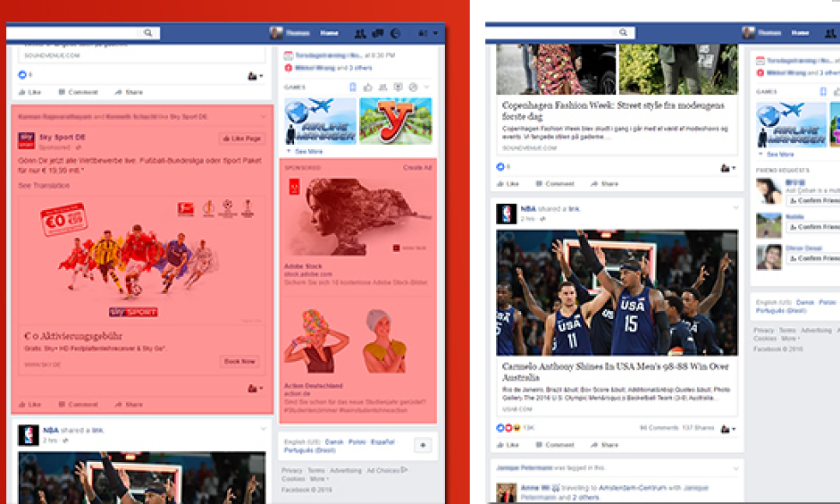
Task: Comment on the Sky Sport ad post
Action: [x=78, y=405]
